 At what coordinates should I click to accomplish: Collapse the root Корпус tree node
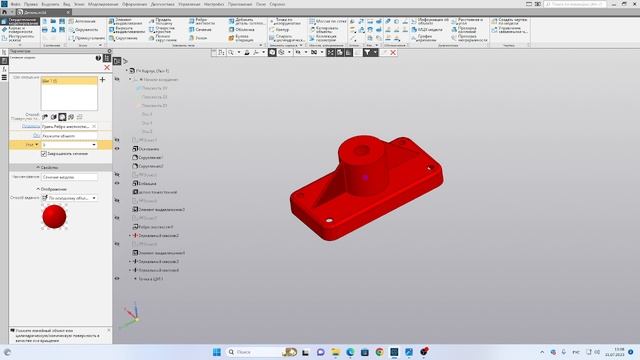click(x=127, y=71)
